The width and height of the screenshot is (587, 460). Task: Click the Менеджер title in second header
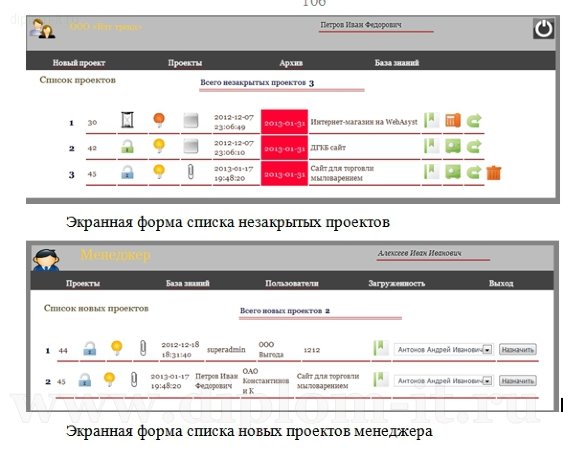point(115,255)
